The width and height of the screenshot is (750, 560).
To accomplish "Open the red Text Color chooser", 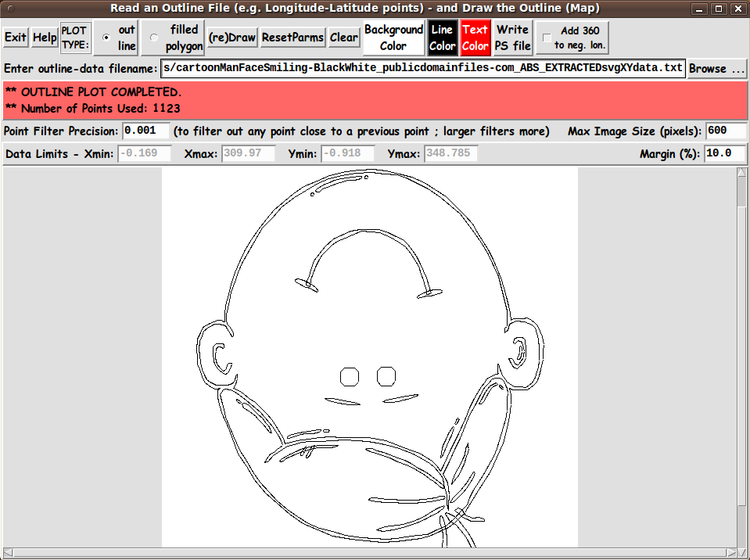I will pyautogui.click(x=475, y=38).
